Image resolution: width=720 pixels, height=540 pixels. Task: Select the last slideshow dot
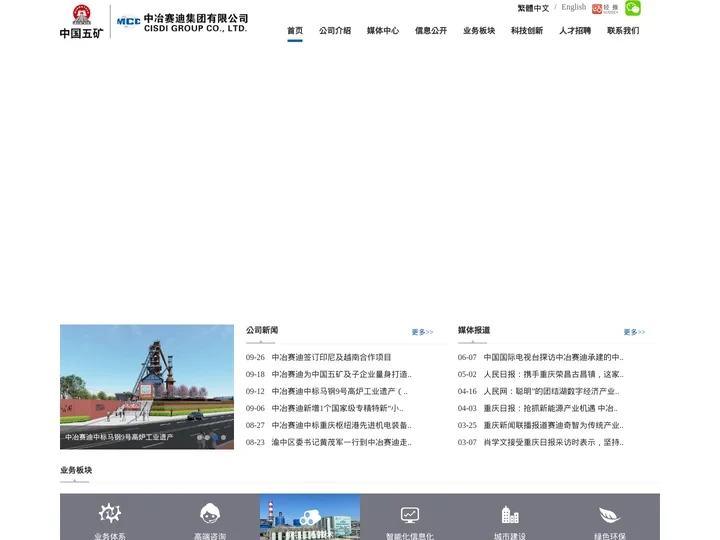click(223, 438)
